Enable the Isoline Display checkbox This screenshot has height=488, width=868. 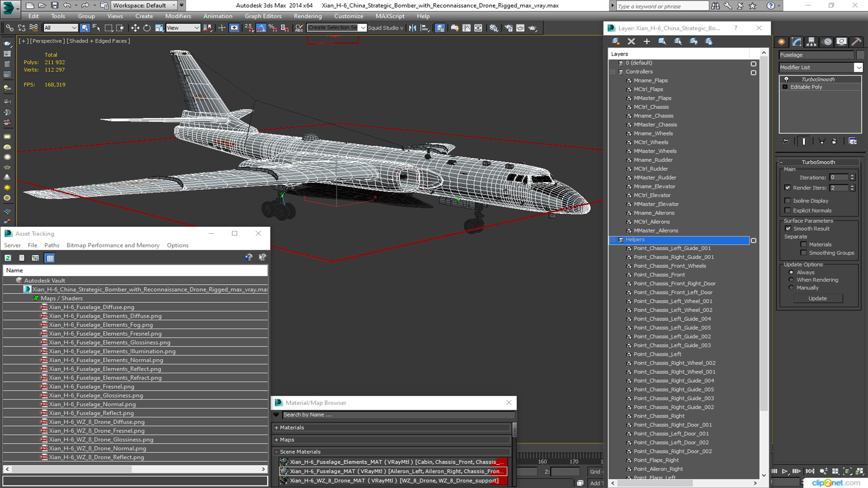point(788,201)
